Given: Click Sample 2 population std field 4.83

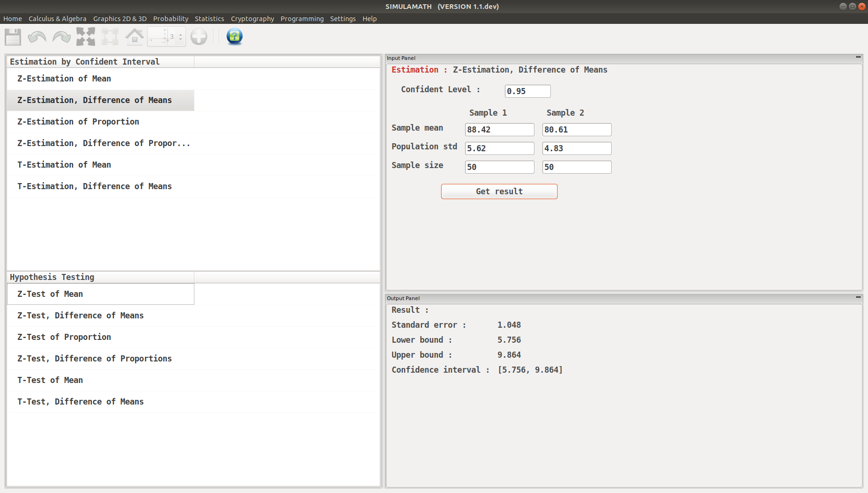Looking at the screenshot, I should [x=577, y=148].
